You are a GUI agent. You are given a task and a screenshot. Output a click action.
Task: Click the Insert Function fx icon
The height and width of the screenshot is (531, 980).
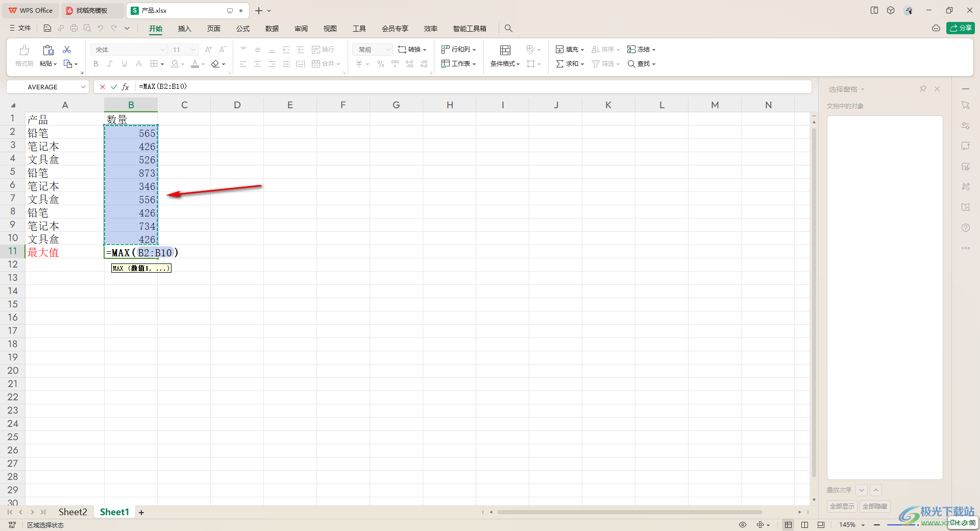(x=125, y=87)
